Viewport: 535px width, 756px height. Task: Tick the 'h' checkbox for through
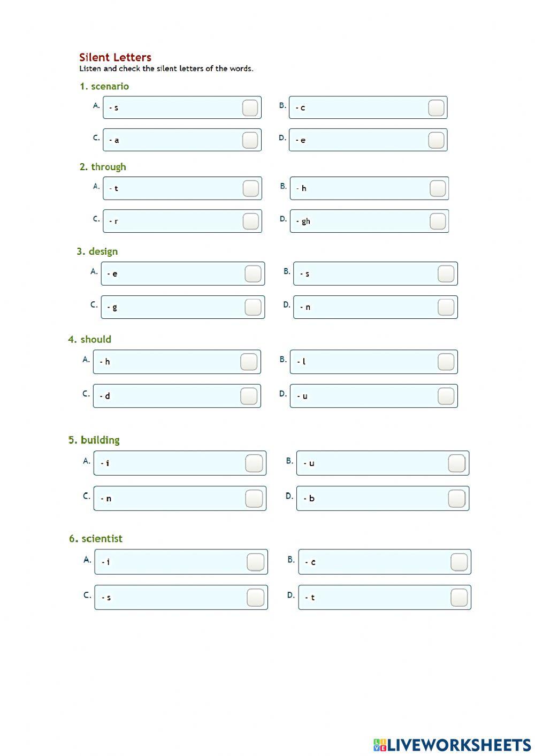[438, 188]
